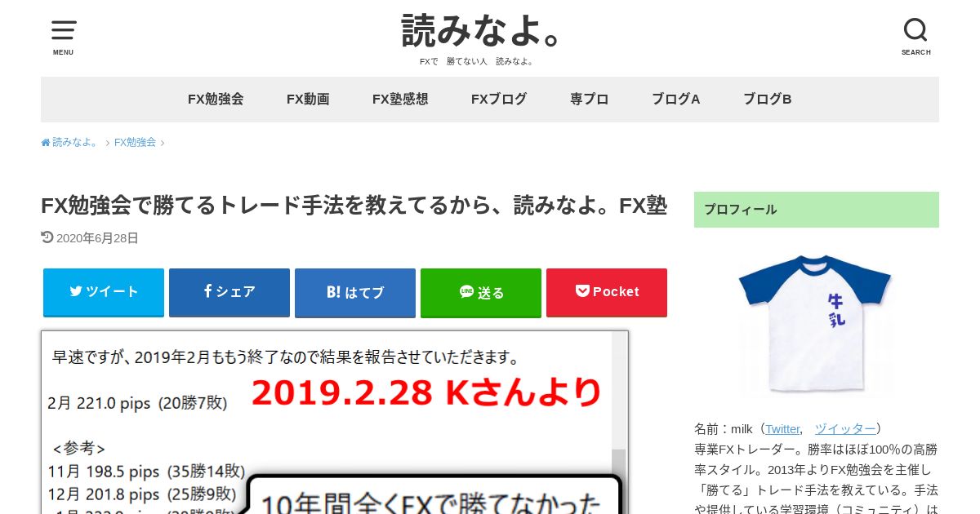Bookmark with the はてブ button
This screenshot has height=514, width=980.
pos(355,292)
